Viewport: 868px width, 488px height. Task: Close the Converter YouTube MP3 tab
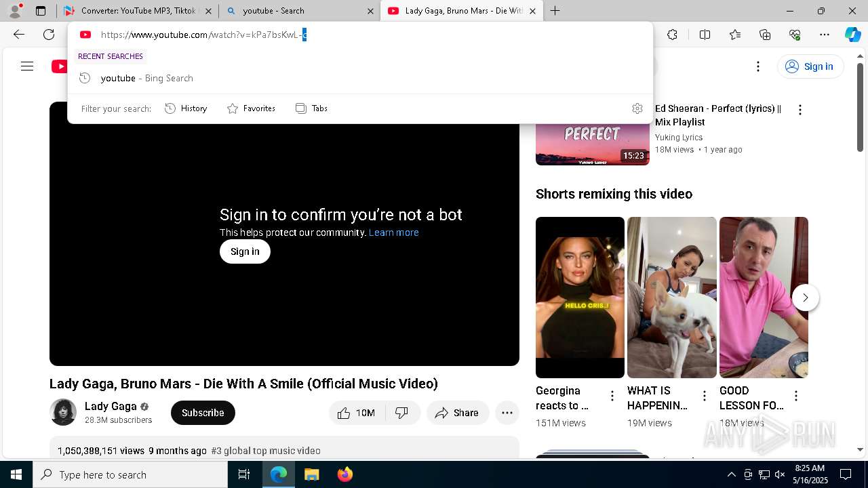(208, 11)
